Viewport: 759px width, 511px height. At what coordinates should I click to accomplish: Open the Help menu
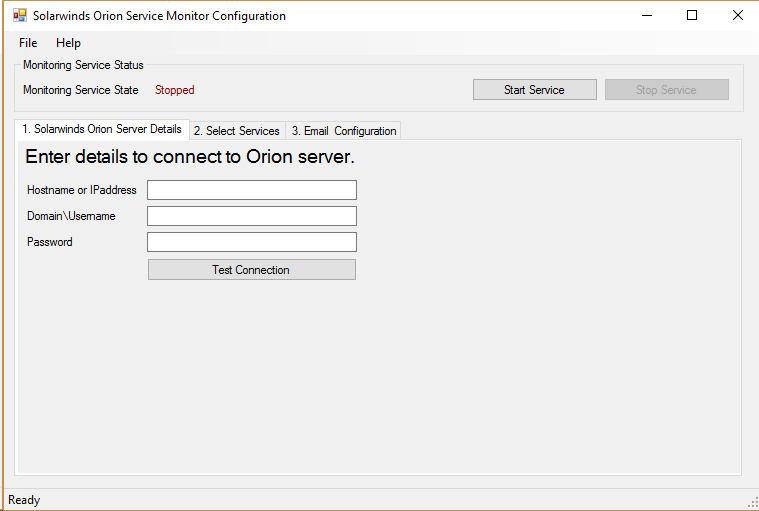click(x=68, y=43)
